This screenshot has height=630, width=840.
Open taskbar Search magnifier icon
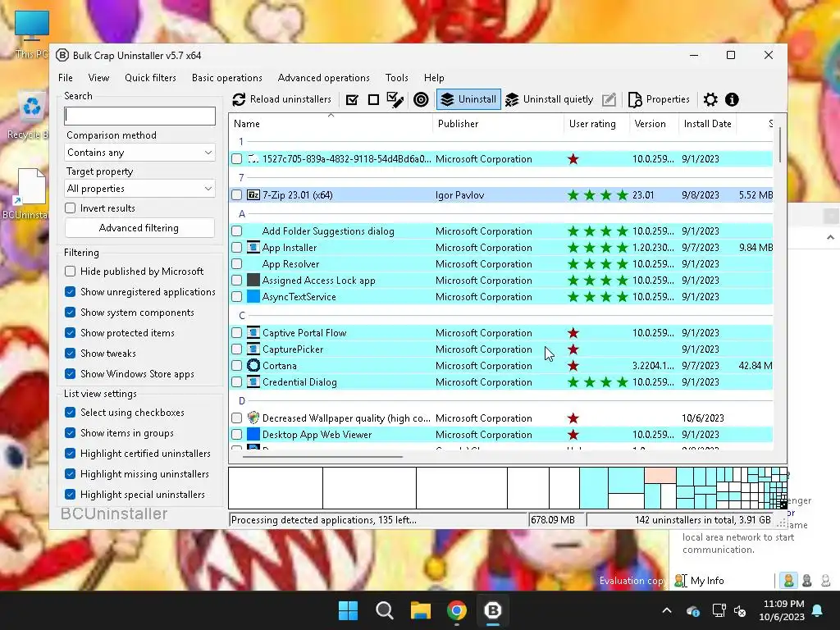pyautogui.click(x=385, y=610)
